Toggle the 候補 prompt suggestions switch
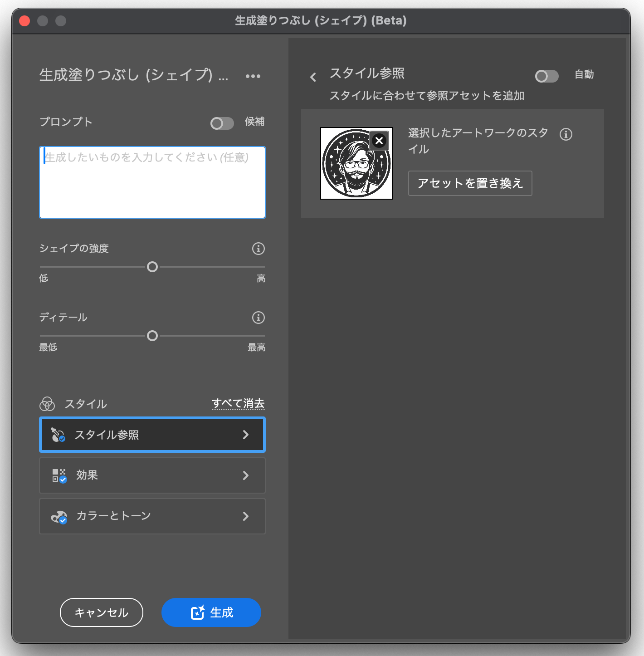Viewport: 644px width, 656px height. [222, 123]
